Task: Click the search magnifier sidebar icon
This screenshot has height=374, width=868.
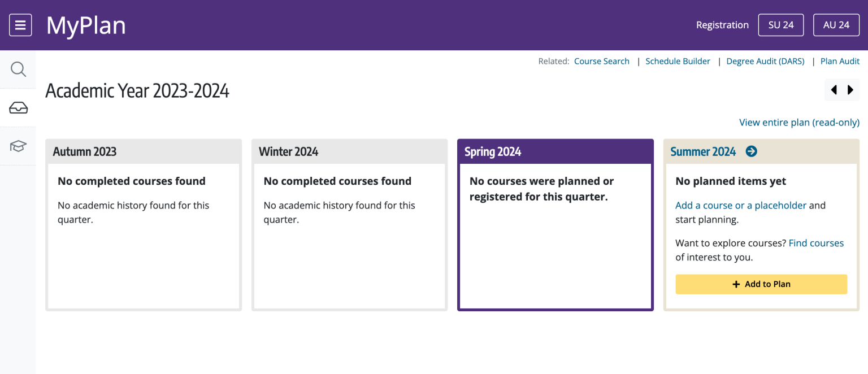Action: click(x=18, y=69)
